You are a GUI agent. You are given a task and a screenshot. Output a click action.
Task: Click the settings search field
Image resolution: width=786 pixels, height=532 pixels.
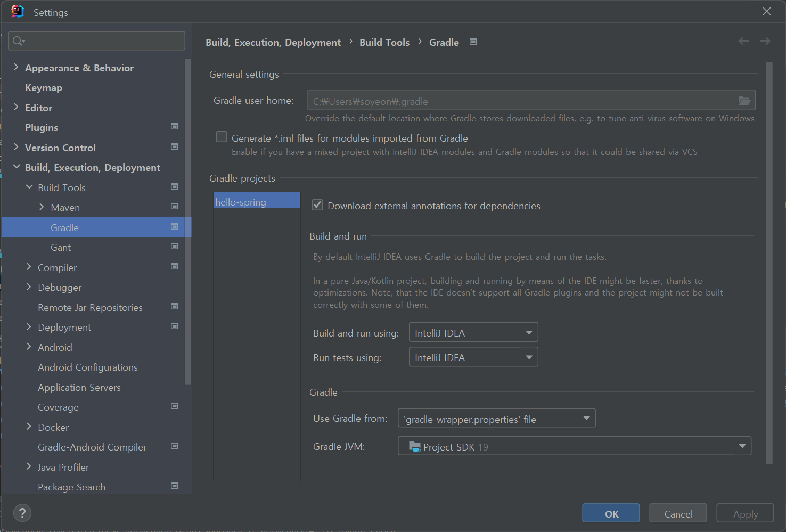[x=97, y=41]
